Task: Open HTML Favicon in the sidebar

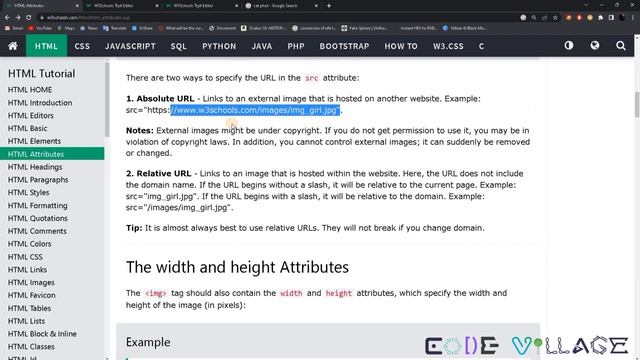Action: [x=52, y=295]
